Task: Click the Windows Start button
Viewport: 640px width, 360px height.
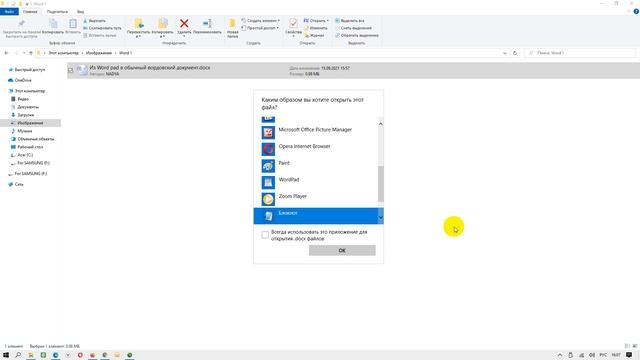Action: [6, 355]
